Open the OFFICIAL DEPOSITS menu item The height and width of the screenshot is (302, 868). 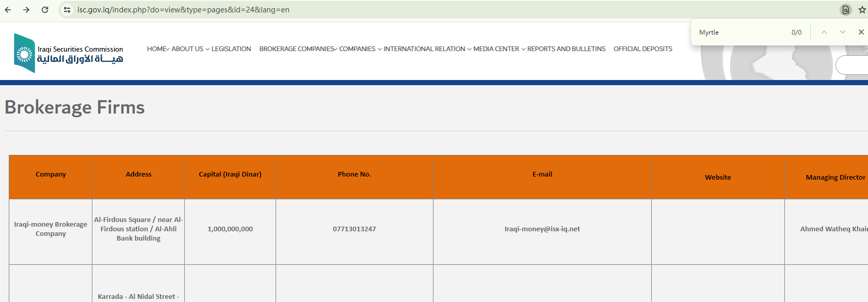click(643, 49)
